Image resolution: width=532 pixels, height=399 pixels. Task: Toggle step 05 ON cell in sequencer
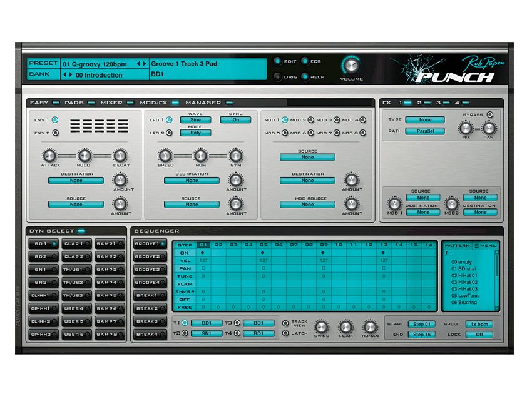pyautogui.click(x=263, y=253)
